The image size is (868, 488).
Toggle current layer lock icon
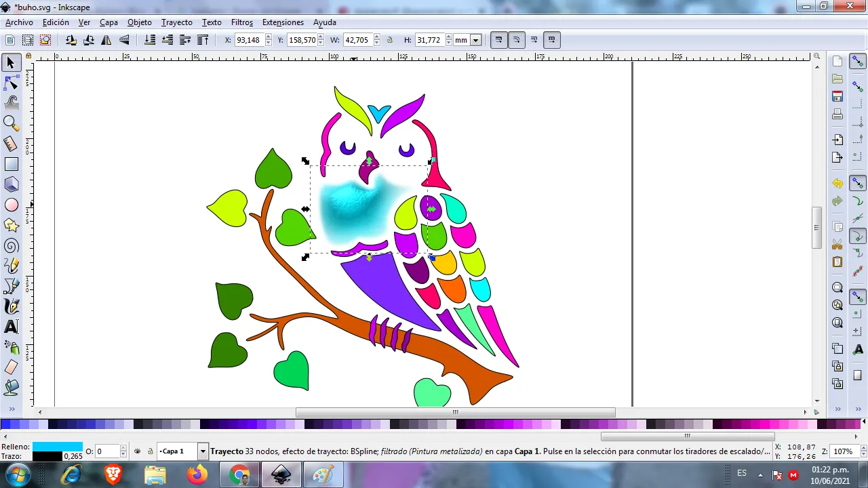(150, 451)
